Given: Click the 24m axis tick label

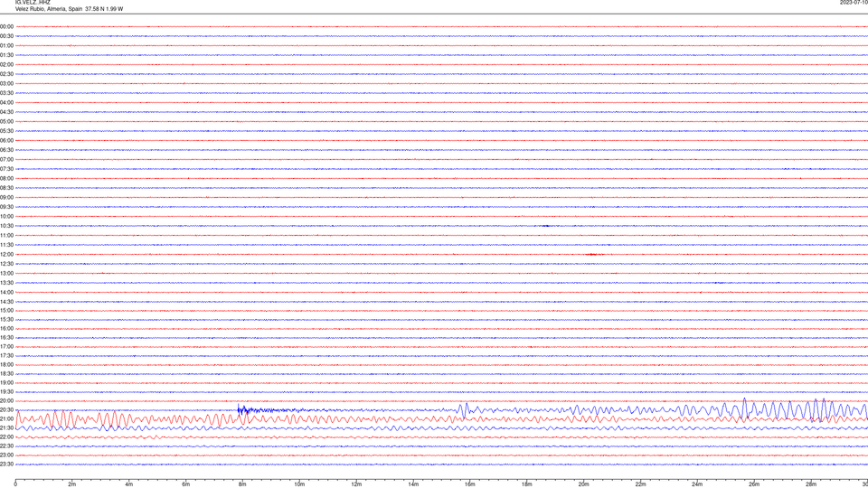Looking at the screenshot, I should [x=697, y=484].
